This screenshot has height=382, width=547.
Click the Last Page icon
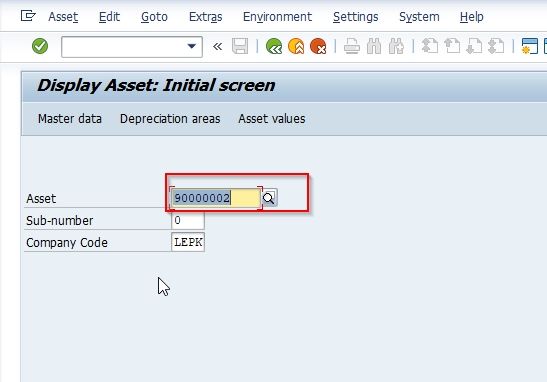pos(496,46)
